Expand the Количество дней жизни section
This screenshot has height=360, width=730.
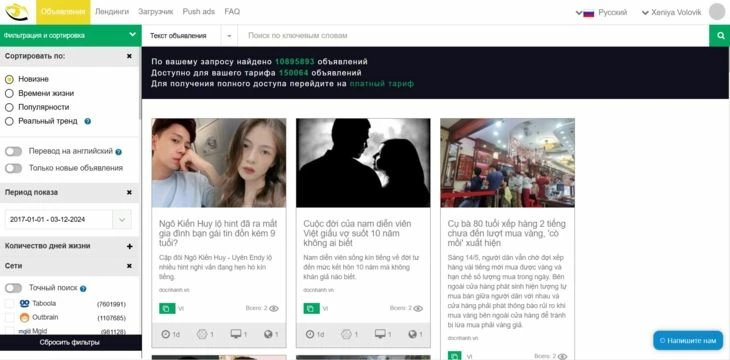(129, 246)
